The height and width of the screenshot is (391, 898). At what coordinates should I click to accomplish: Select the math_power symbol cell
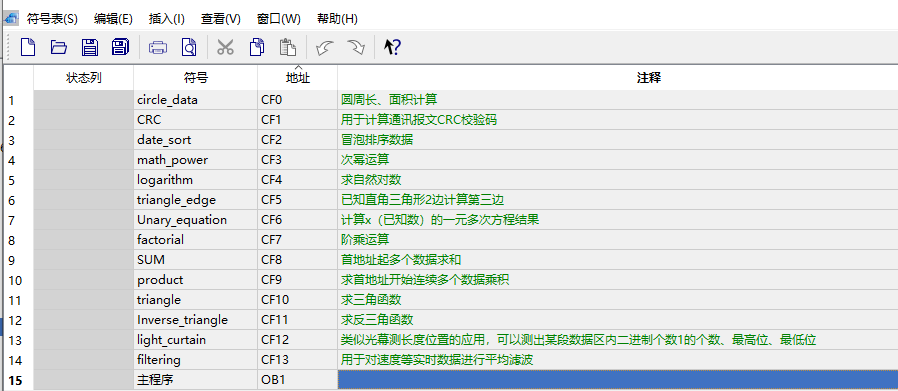[195, 160]
